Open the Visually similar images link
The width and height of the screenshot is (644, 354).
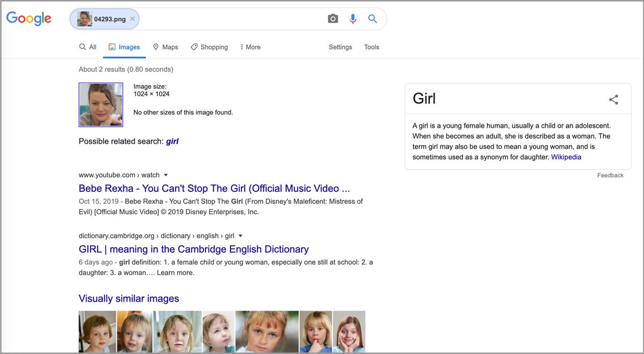(129, 299)
